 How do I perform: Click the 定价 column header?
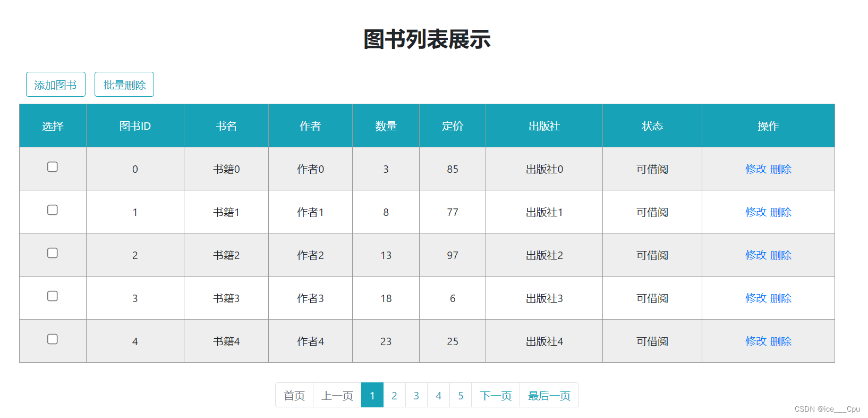pyautogui.click(x=453, y=126)
